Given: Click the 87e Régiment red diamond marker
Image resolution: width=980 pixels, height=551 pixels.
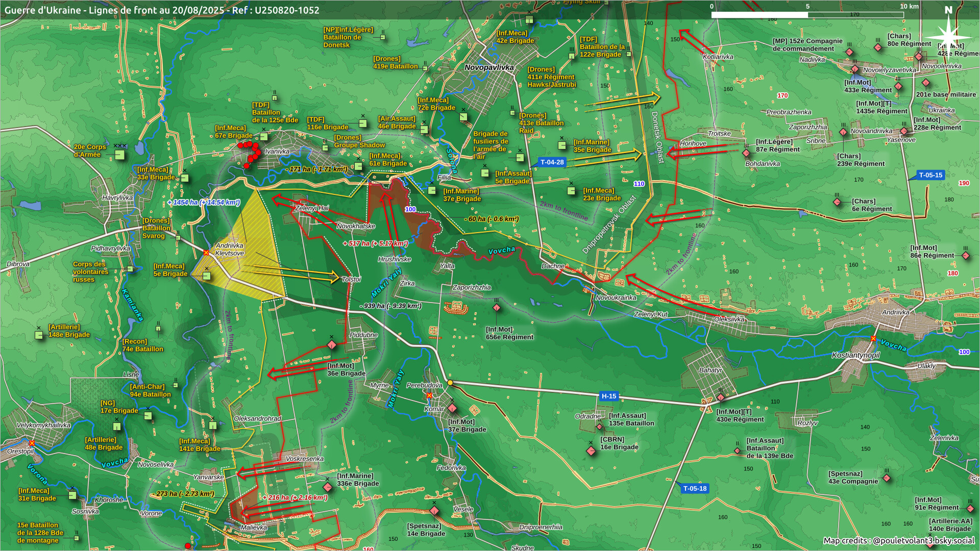Looking at the screenshot, I should [746, 153].
